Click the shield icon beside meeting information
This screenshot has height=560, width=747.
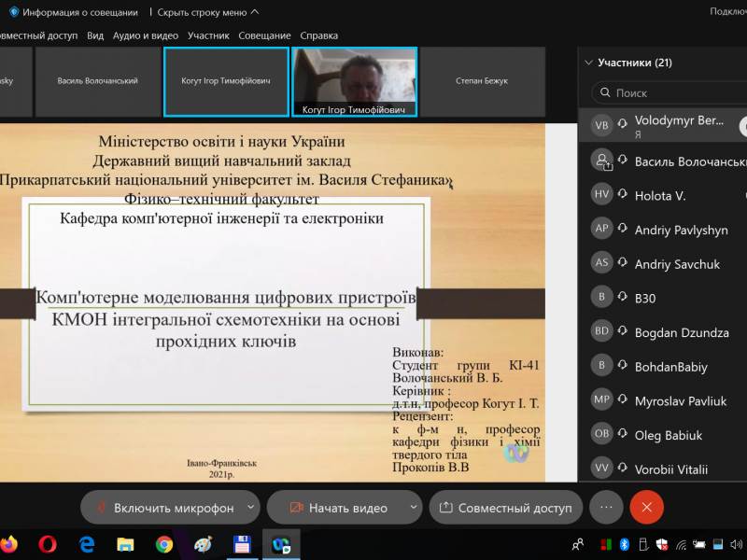(x=14, y=12)
